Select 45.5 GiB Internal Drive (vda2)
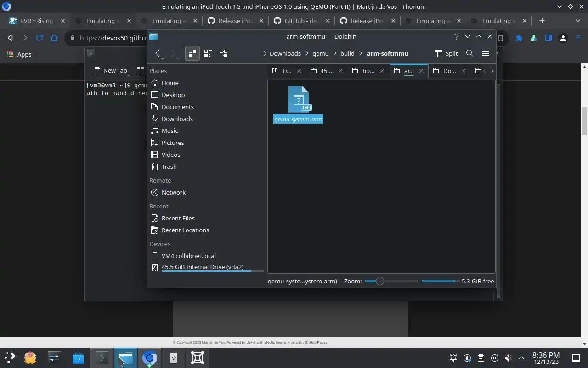Image resolution: width=588 pixels, height=368 pixels. (x=206, y=267)
